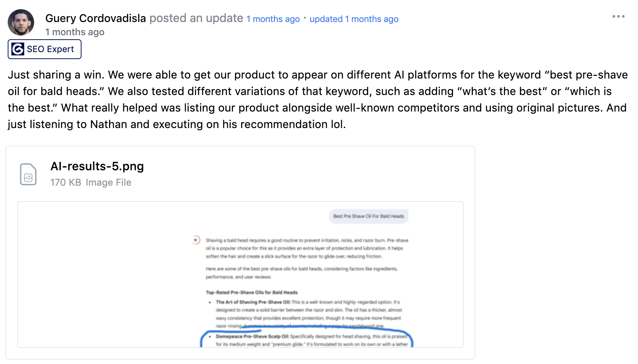Click the blue "1 months ago" timestamp link
Screen dimensions: 638x364
pos(273,19)
